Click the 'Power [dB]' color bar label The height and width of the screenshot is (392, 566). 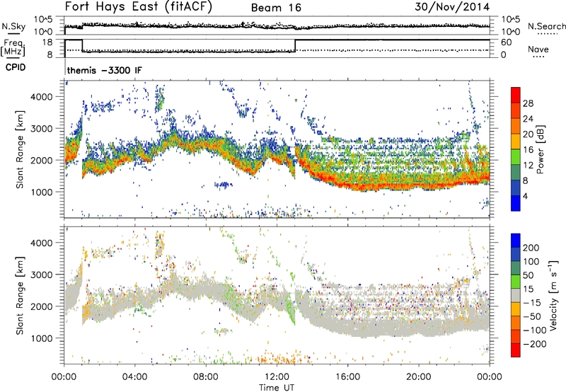pos(540,149)
